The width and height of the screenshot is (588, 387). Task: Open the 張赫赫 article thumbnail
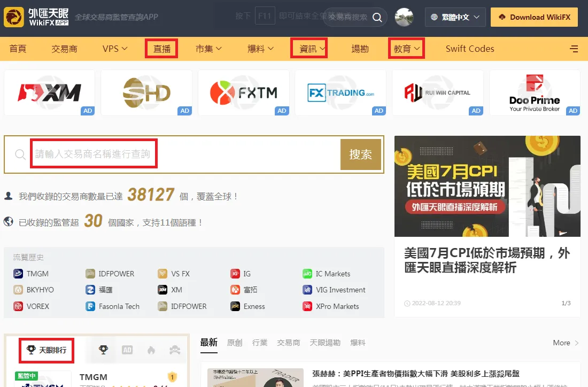click(256, 377)
